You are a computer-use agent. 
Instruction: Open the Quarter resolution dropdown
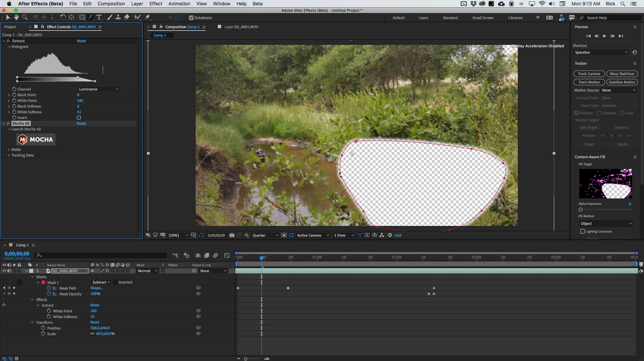coord(265,235)
